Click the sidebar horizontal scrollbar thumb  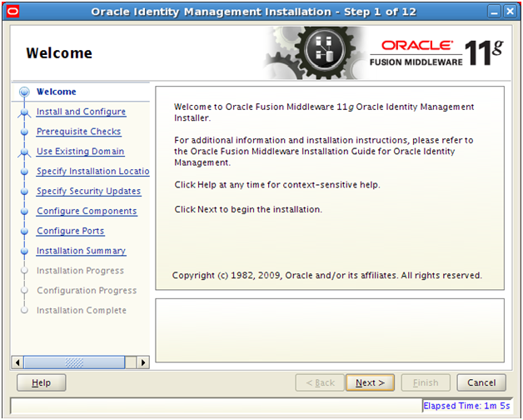[74, 362]
